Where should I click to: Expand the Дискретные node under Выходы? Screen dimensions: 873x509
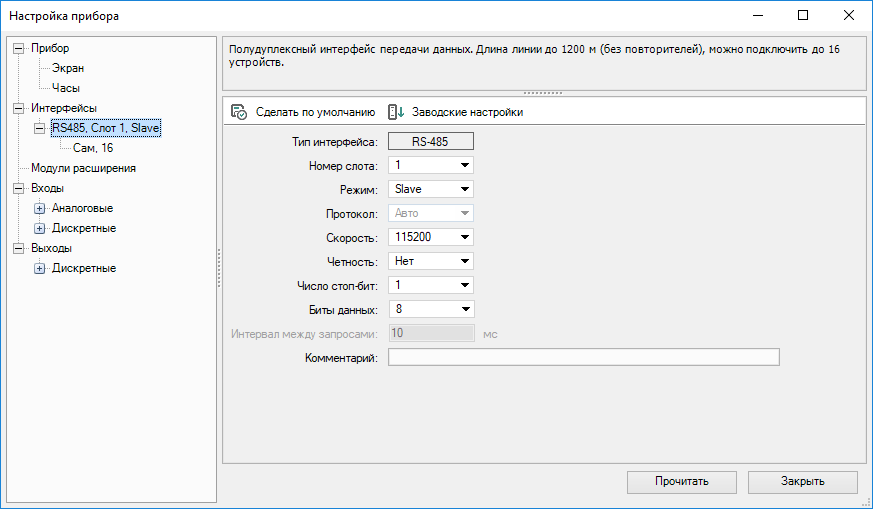40,268
